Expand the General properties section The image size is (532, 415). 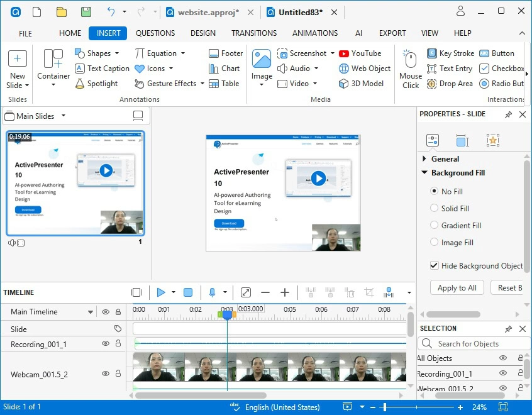424,159
